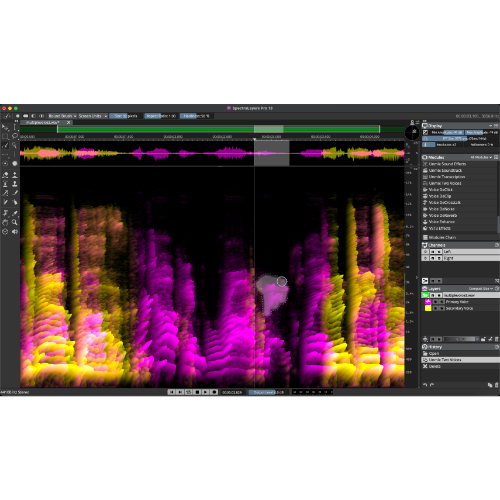Select the eyedropper tool

[x=15, y=213]
